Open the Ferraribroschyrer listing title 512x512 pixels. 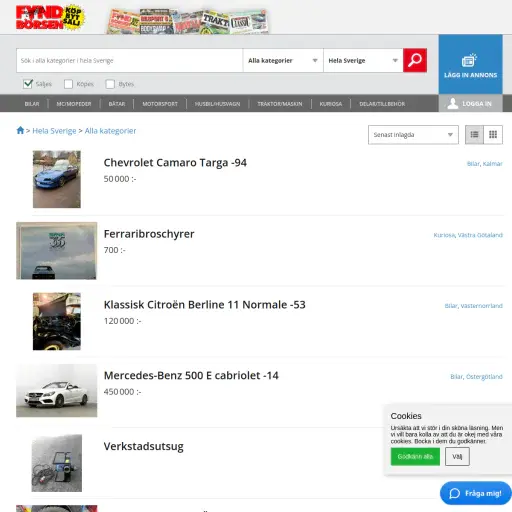point(149,234)
